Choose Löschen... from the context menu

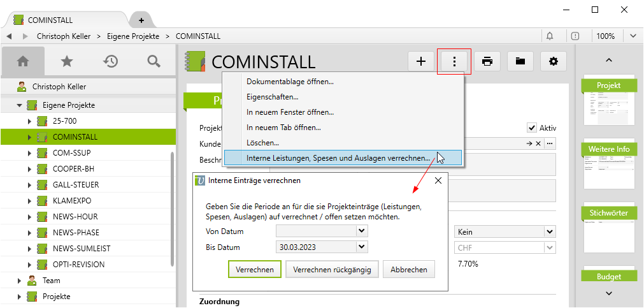(x=262, y=143)
